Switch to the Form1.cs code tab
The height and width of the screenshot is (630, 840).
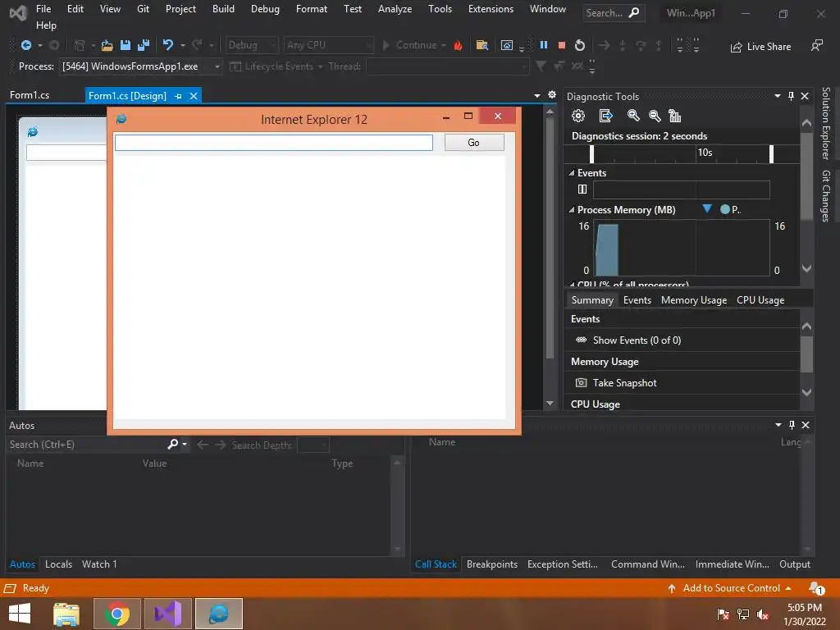point(30,95)
